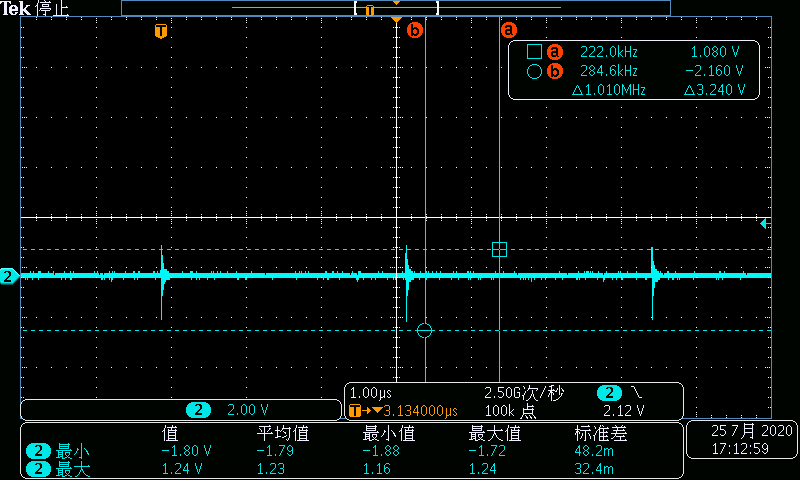Click the 100k 点 record length readout
Viewport: 800px width, 480px height.
pyautogui.click(x=510, y=411)
